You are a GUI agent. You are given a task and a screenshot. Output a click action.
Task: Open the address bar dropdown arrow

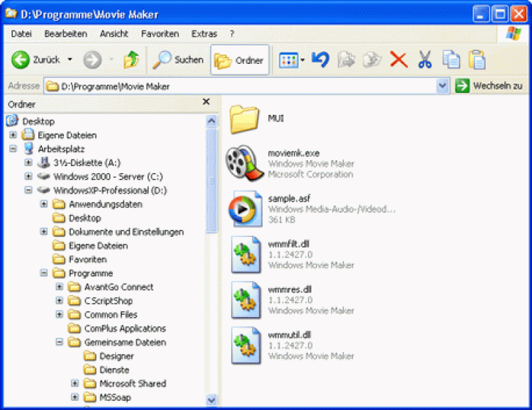pyautogui.click(x=443, y=86)
